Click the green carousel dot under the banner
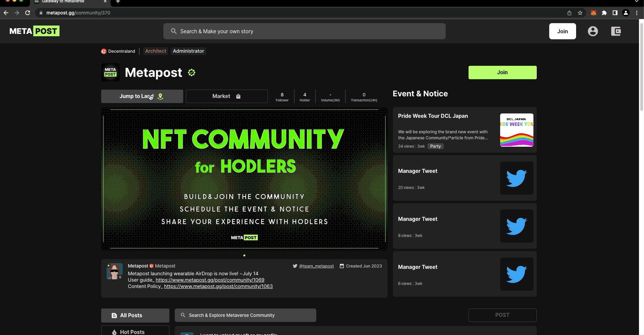Screen dimensions: 644x335 click(244, 255)
